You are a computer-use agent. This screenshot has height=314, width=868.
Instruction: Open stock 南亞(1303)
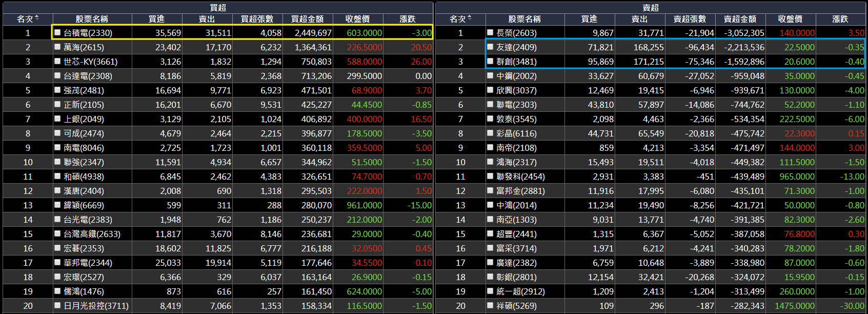click(x=516, y=220)
